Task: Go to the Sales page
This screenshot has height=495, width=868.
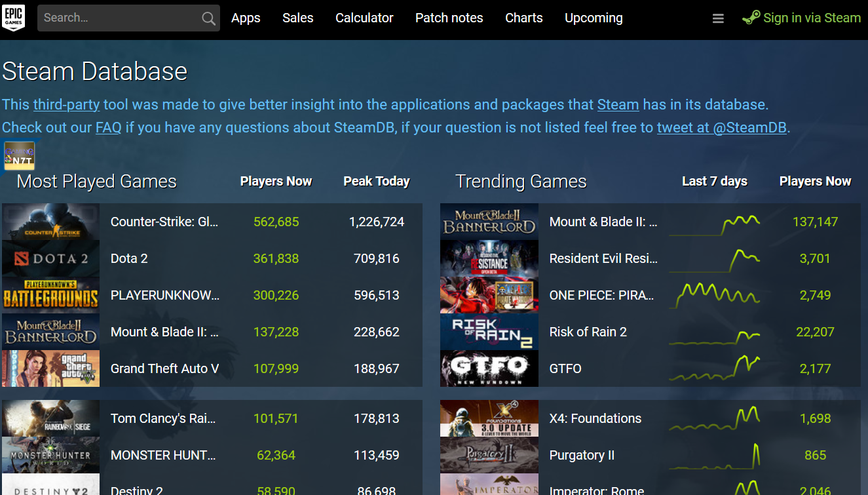Action: click(298, 18)
